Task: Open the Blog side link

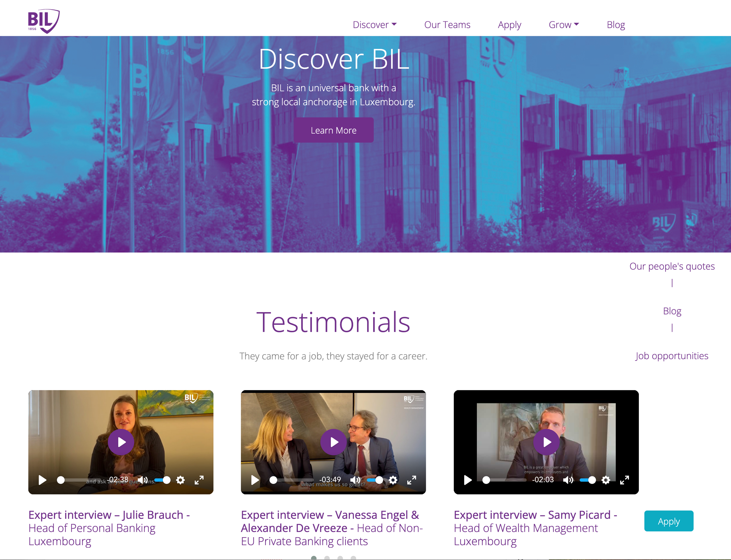Action: point(672,311)
